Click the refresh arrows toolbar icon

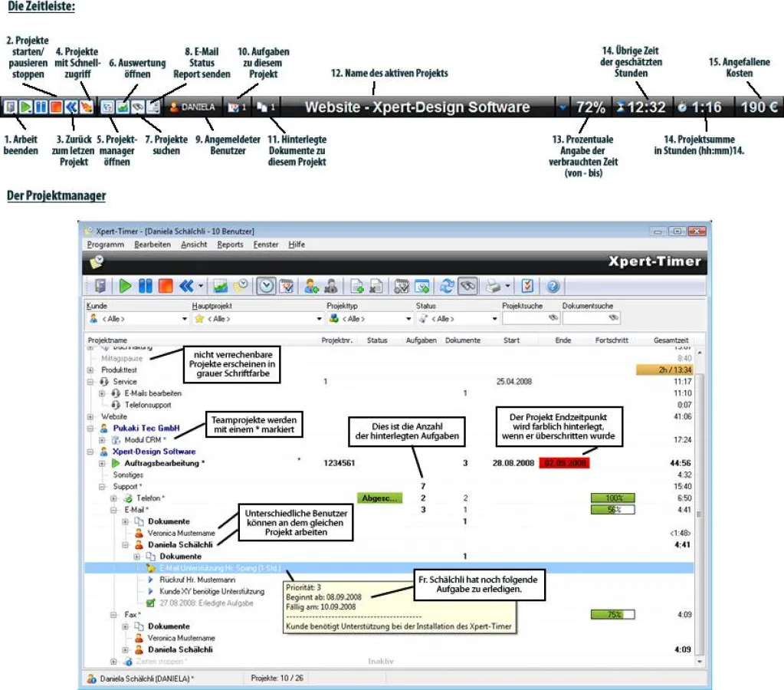pos(446,286)
